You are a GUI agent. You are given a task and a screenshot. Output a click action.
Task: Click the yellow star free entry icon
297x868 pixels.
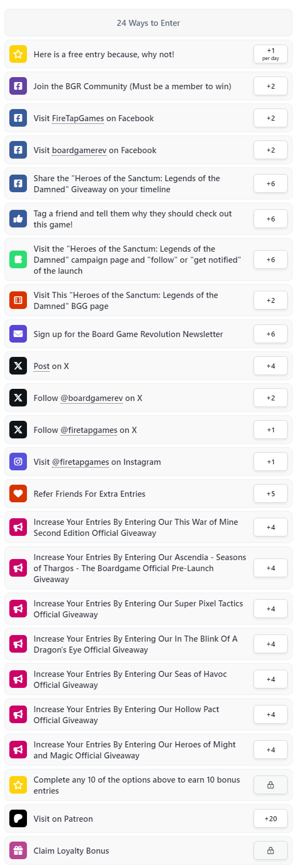[18, 54]
